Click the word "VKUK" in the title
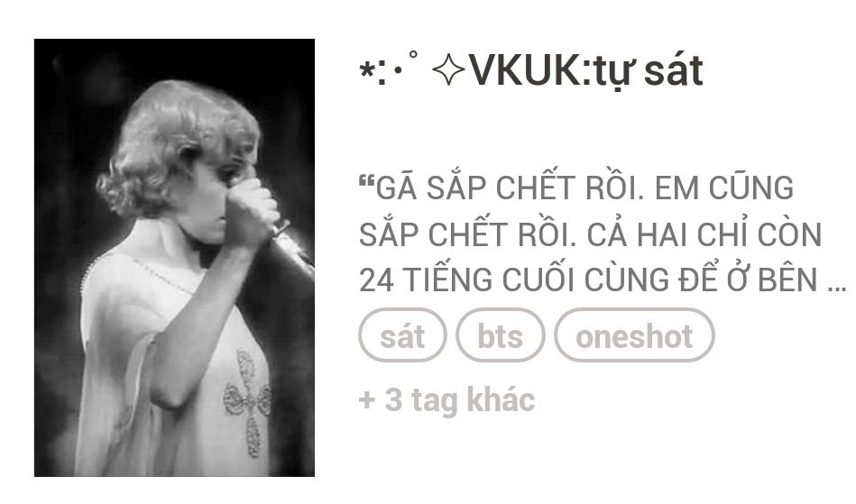 click(526, 71)
